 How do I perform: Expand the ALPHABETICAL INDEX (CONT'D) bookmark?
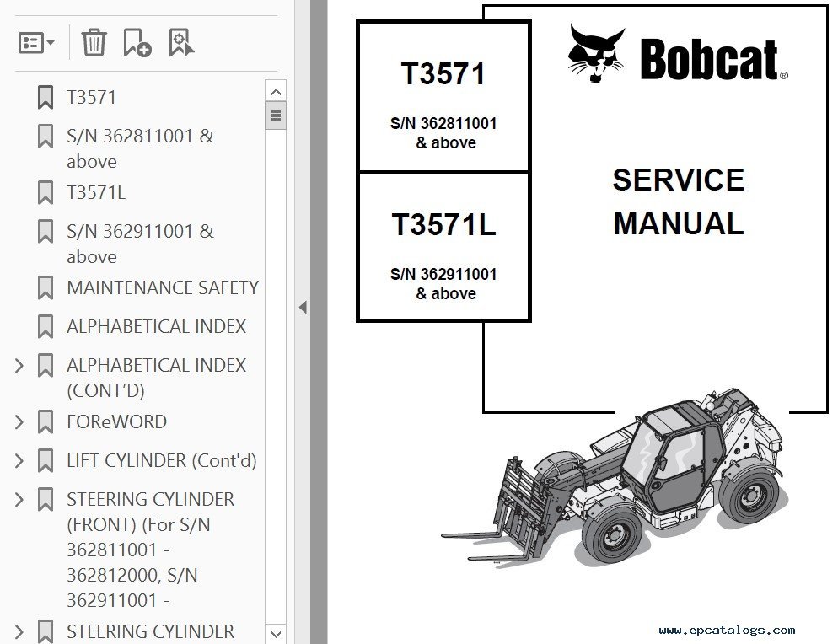[x=19, y=366]
